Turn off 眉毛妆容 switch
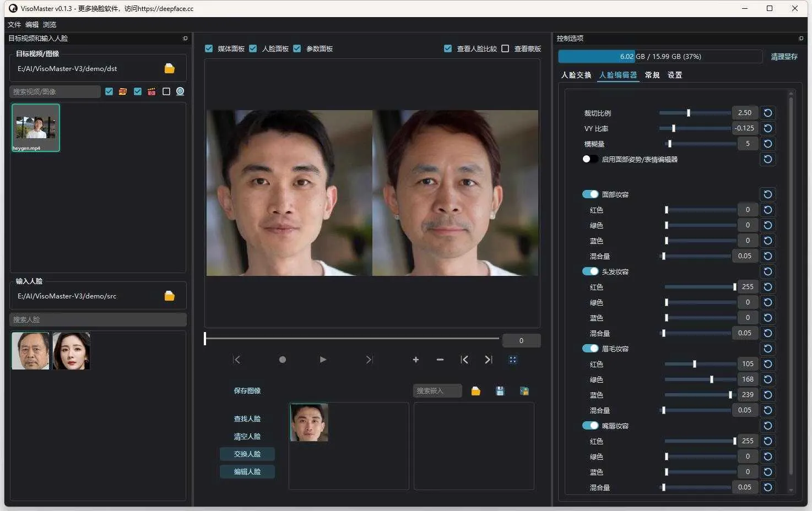Viewport: 812px width, 511px height. (590, 349)
